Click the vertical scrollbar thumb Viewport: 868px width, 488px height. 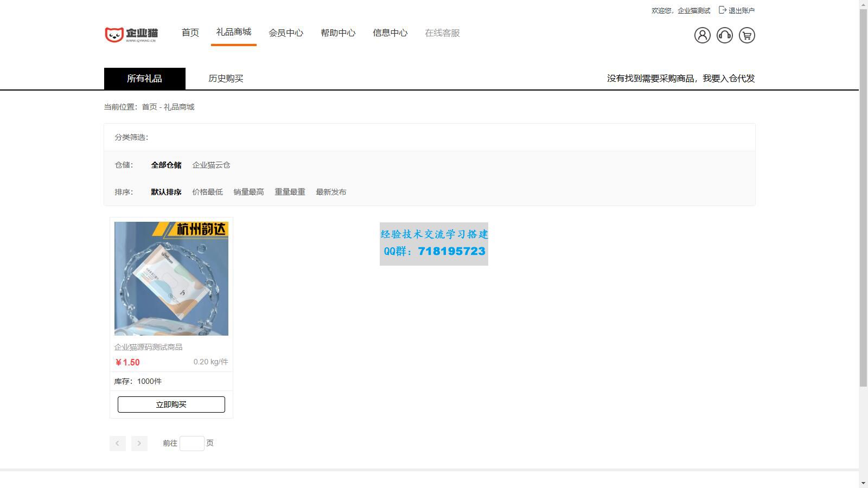coord(863,198)
